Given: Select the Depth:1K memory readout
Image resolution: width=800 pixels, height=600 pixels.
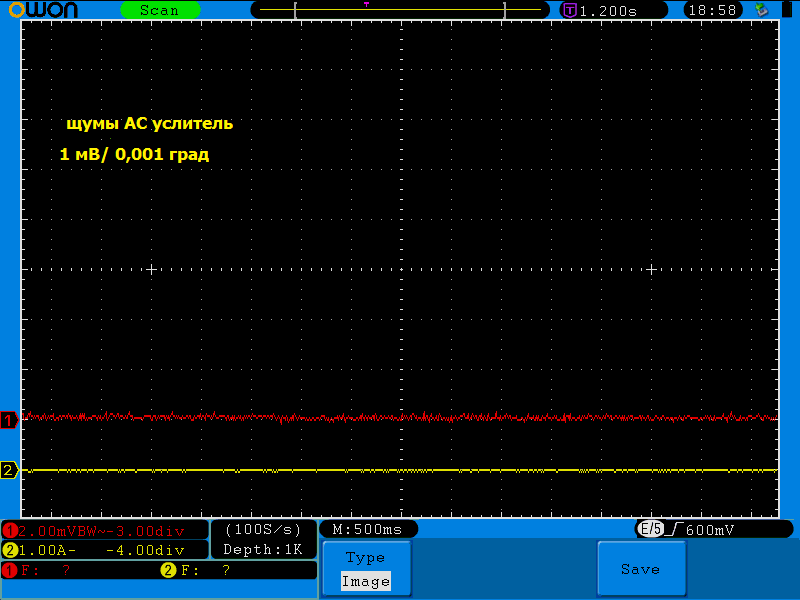Looking at the screenshot, I should click(263, 549).
